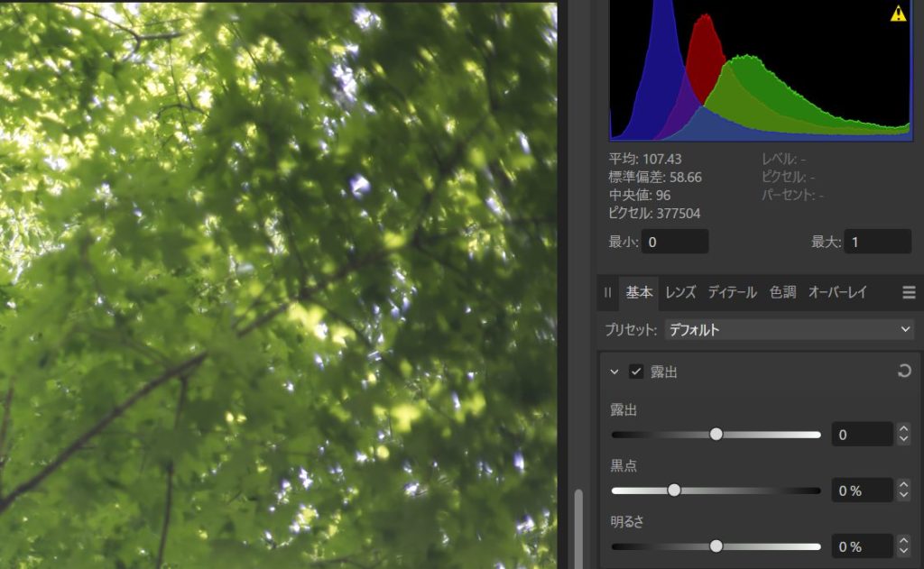924x569 pixels.
Task: Click the leaf photo preview
Action: point(278,285)
